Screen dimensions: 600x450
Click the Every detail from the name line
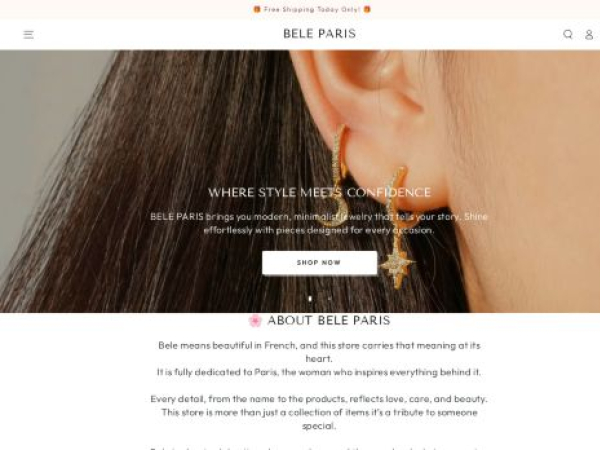point(319,399)
